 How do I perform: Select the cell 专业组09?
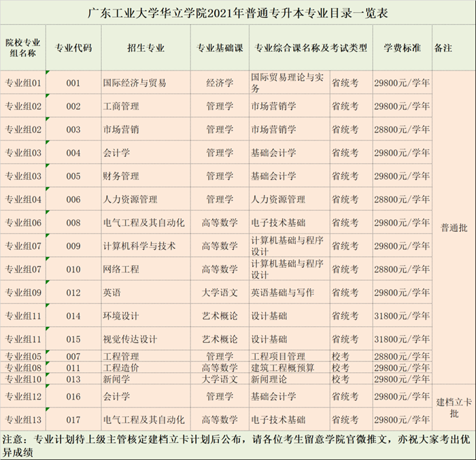[x=23, y=292]
